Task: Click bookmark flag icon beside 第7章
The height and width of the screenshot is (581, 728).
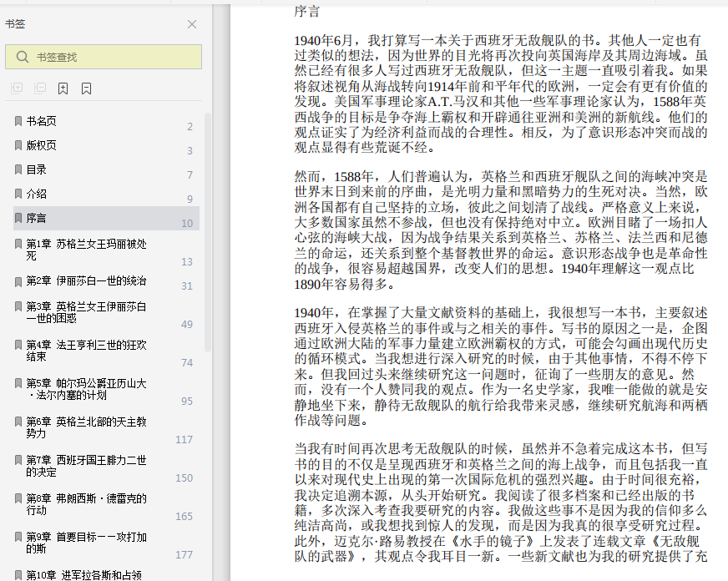Action: [x=18, y=460]
